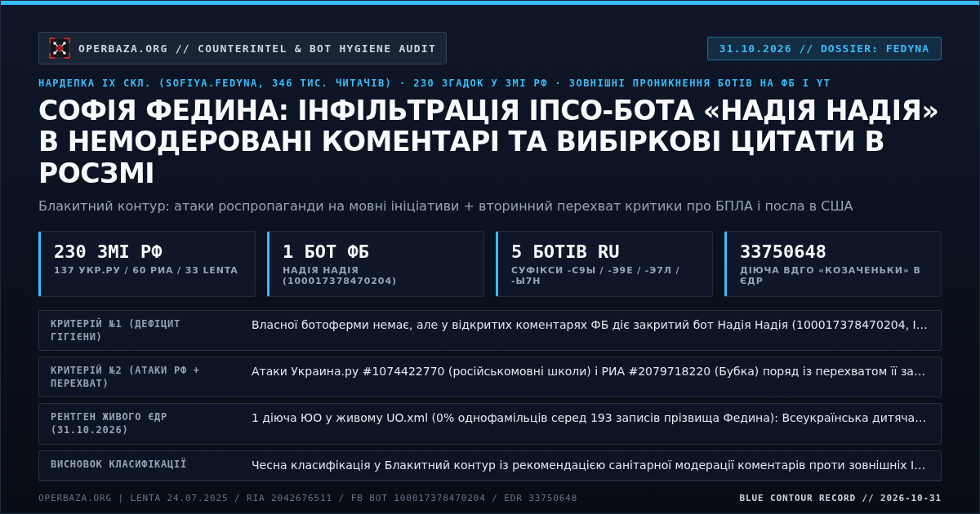Click the 'Блакитний контур' summary sentence
980x514 pixels.
(445, 206)
